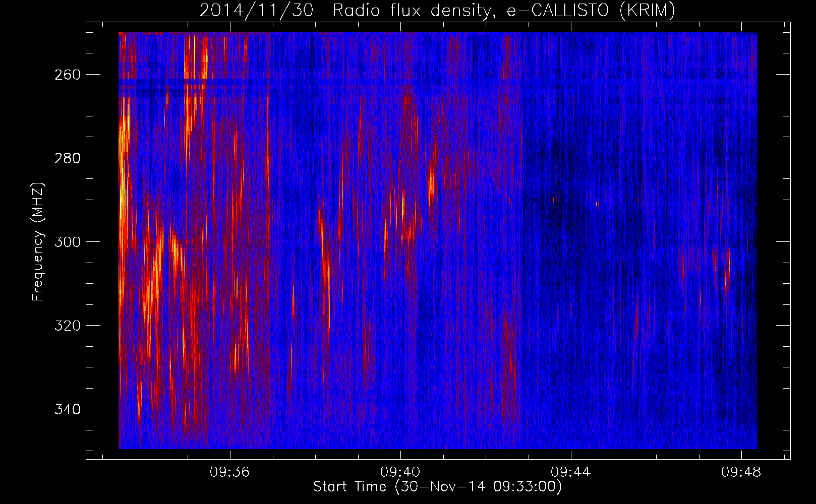Click the 'Start Time (30-Nov-14 09:33:00)' label
The height and width of the screenshot is (504, 816).
click(437, 487)
